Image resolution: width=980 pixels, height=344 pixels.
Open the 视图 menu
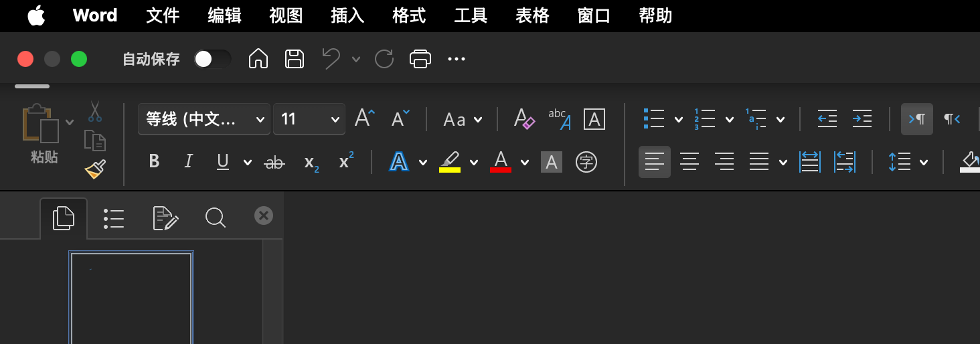[286, 15]
